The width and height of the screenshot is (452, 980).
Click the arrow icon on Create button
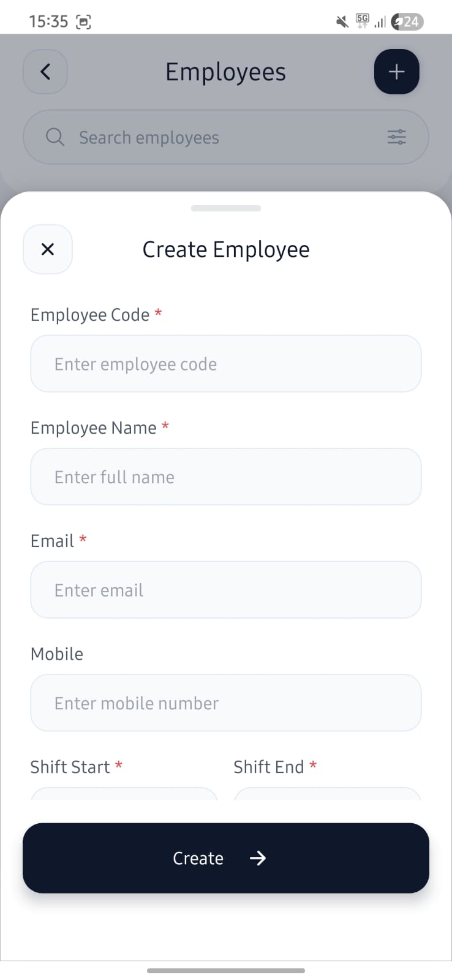click(258, 858)
